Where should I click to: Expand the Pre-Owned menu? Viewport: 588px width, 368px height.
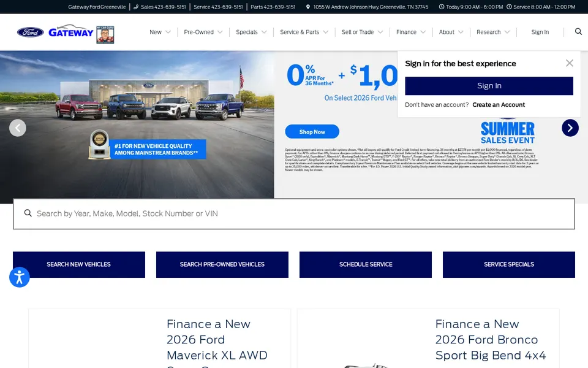203,32
